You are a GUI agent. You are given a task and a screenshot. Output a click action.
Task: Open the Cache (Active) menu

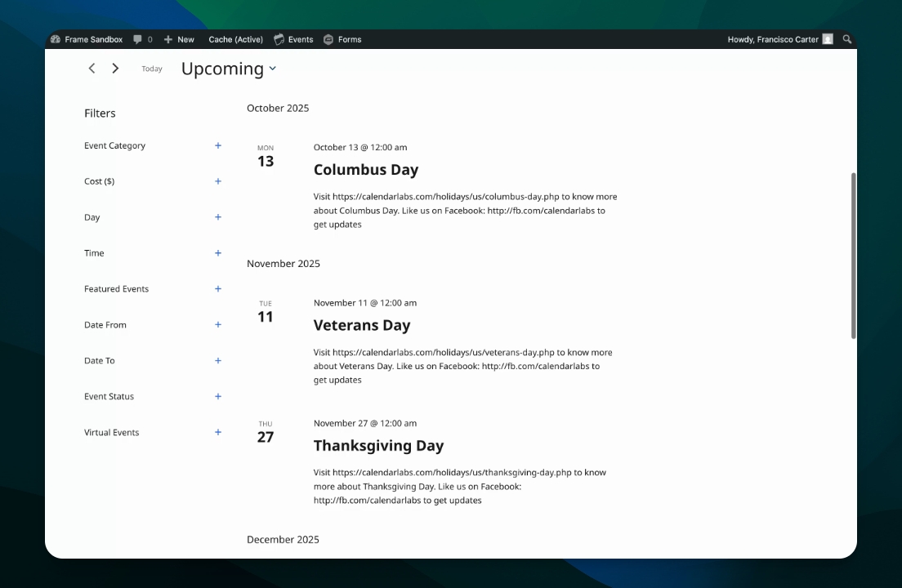(x=236, y=40)
